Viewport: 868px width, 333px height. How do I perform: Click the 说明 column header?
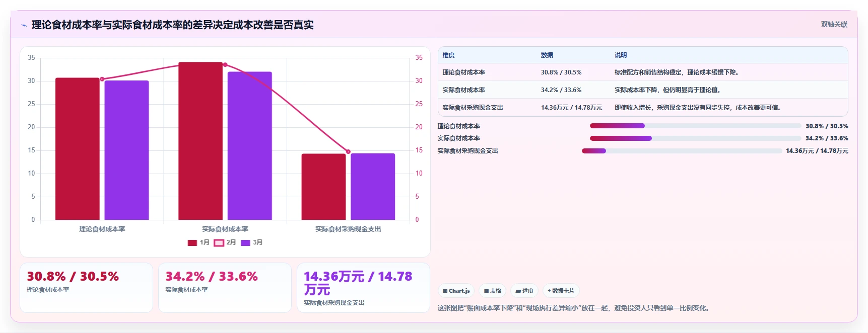coord(621,55)
